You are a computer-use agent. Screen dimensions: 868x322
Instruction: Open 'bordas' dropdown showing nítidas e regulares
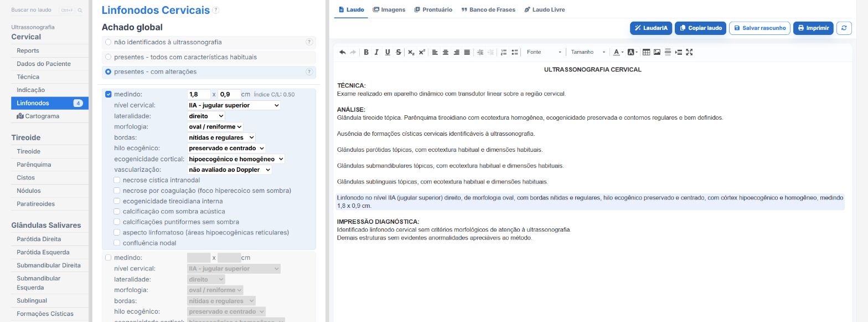click(221, 137)
